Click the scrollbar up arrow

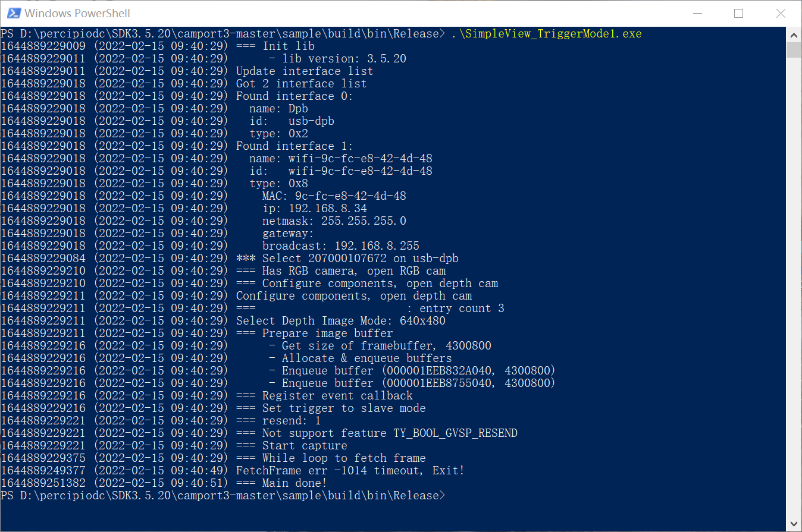point(794,34)
